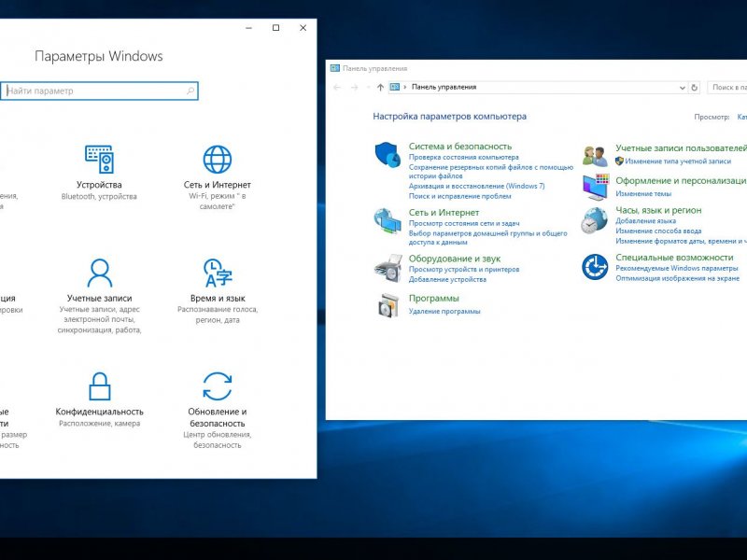
Task: Open Учетные записи пользователей category link
Action: (x=682, y=148)
